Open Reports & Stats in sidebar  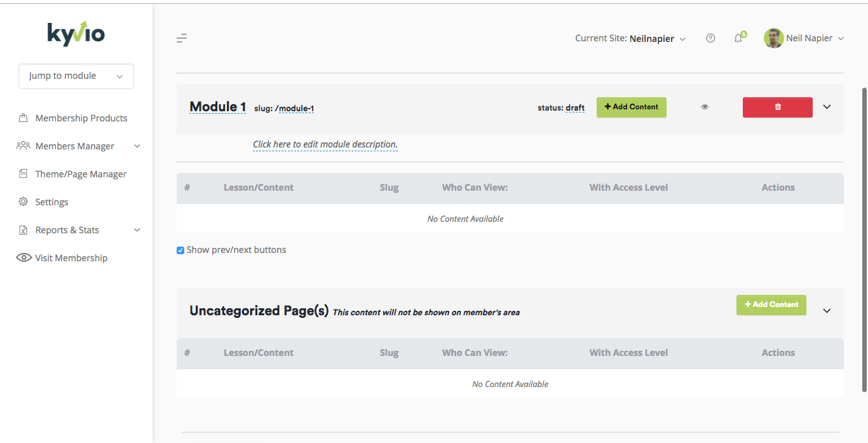coord(67,230)
